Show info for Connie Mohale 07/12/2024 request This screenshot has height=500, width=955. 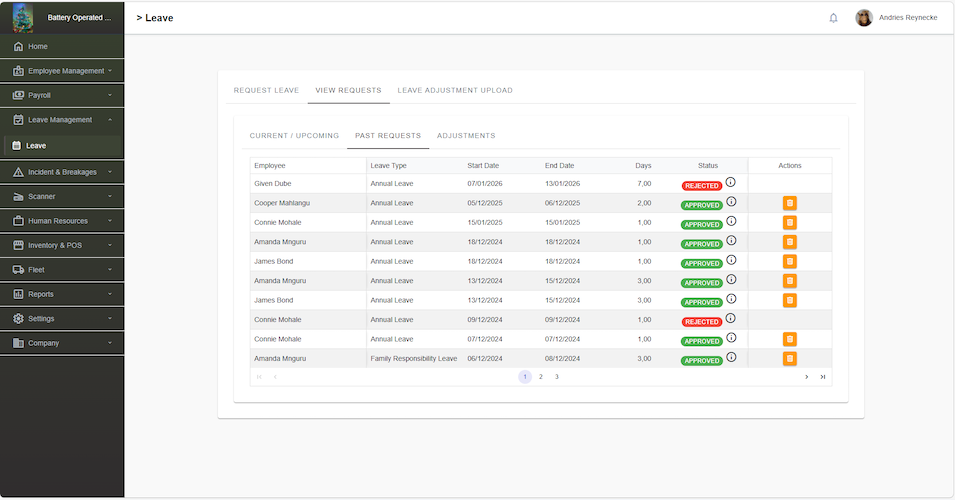(x=731, y=338)
